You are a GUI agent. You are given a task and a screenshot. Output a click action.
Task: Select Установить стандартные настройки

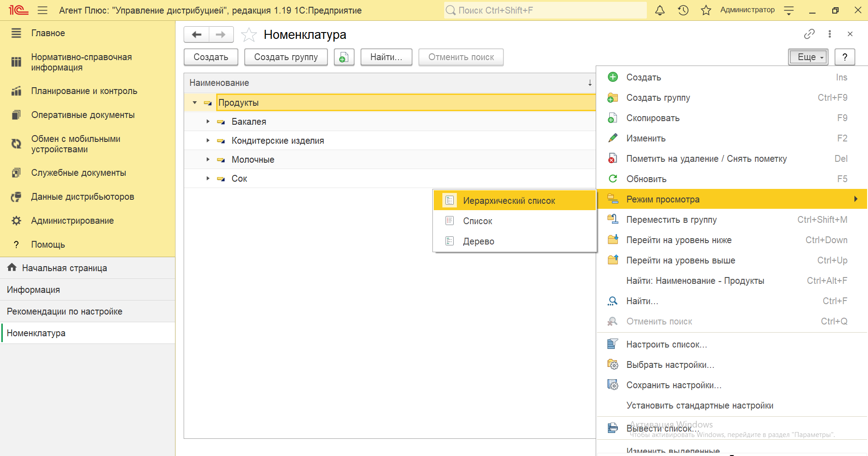(x=732, y=405)
